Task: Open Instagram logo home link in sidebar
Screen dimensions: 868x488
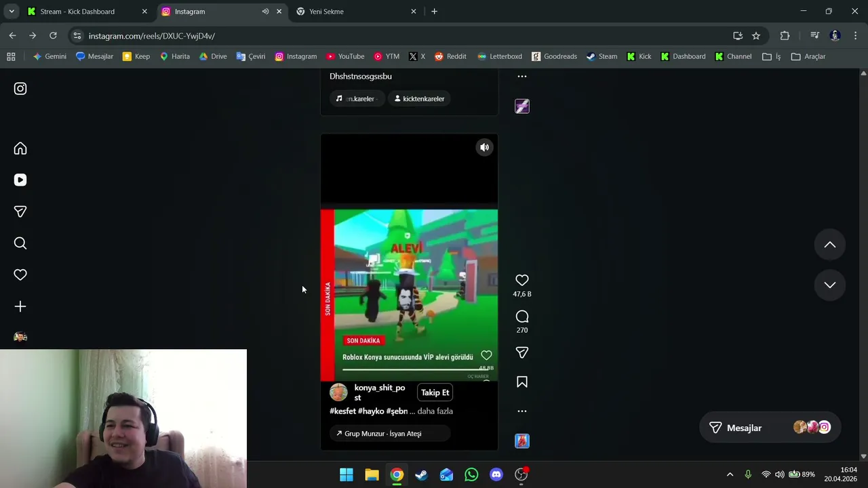Action: [20, 89]
